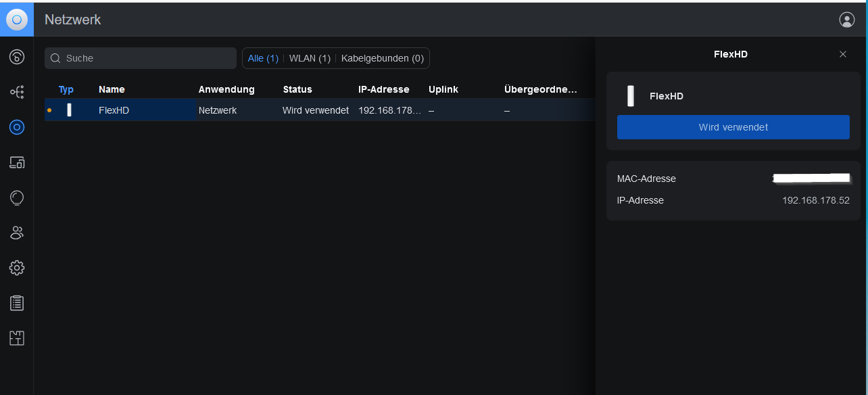Click the search magnifier icon
Image resolution: width=868 pixels, height=395 pixels.
tap(55, 58)
